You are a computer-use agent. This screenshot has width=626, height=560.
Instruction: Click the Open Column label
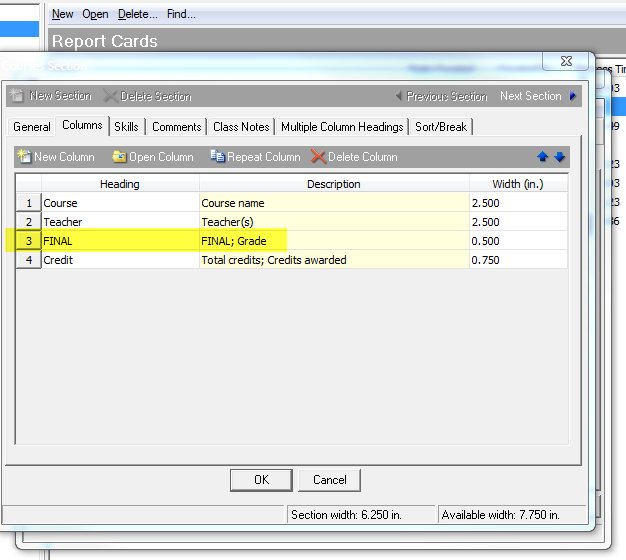pyautogui.click(x=161, y=157)
